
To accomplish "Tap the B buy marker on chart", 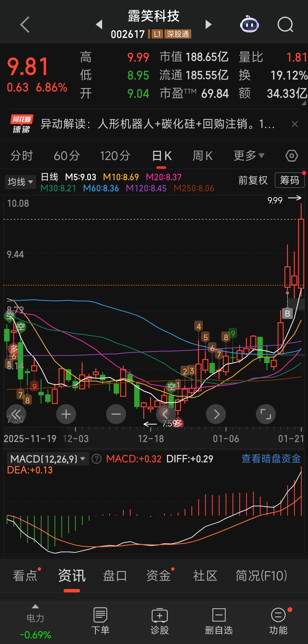I will click(x=287, y=313).
